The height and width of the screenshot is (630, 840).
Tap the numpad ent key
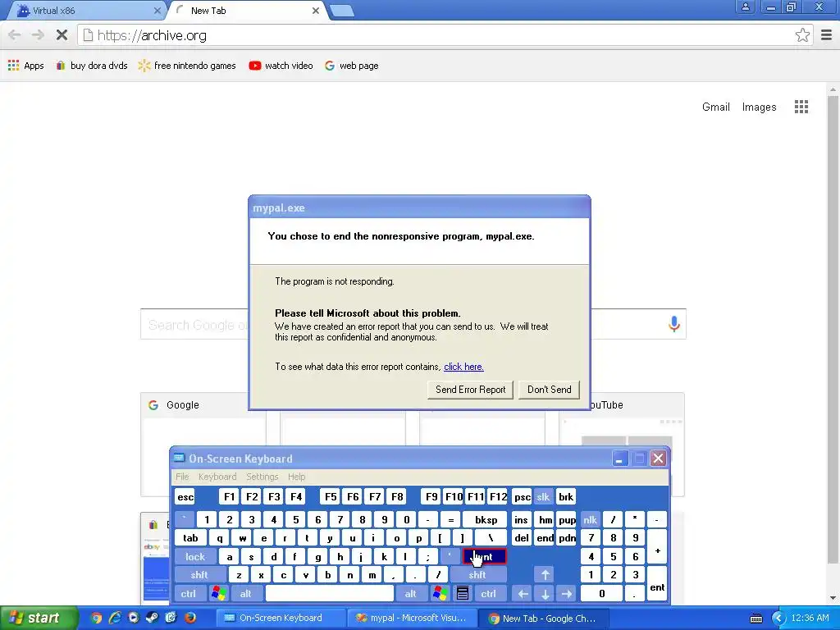[657, 584]
